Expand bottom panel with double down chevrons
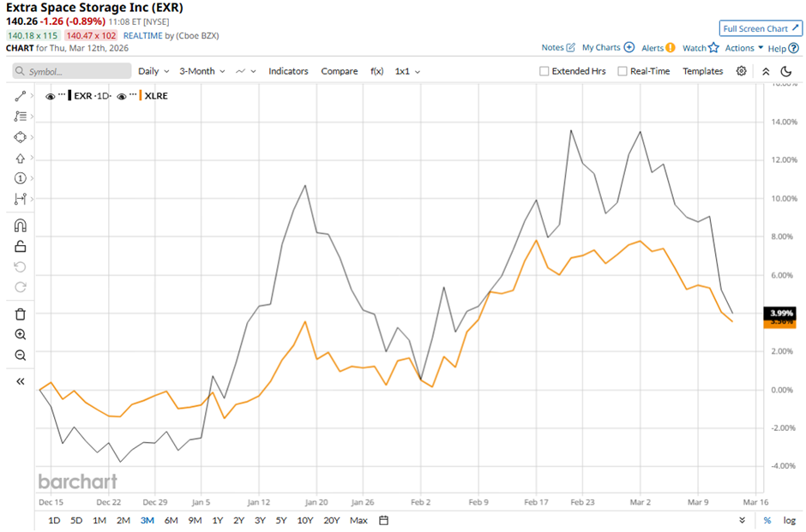 pos(742,520)
